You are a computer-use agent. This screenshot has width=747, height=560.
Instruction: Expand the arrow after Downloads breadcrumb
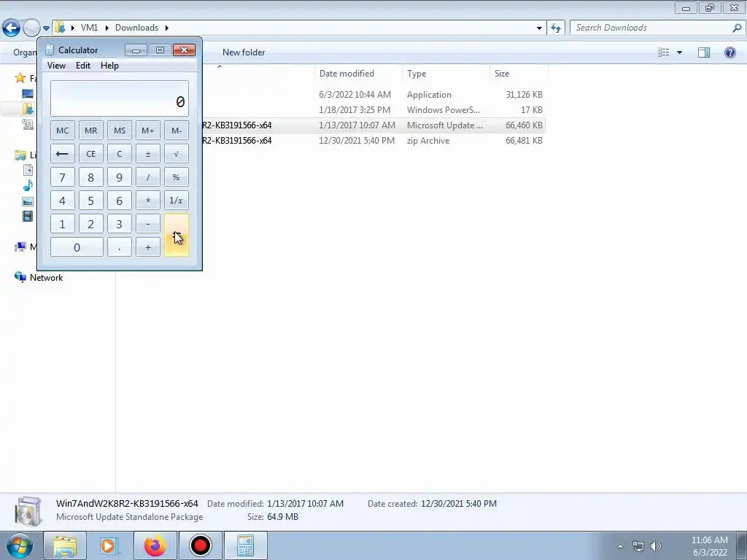(167, 28)
